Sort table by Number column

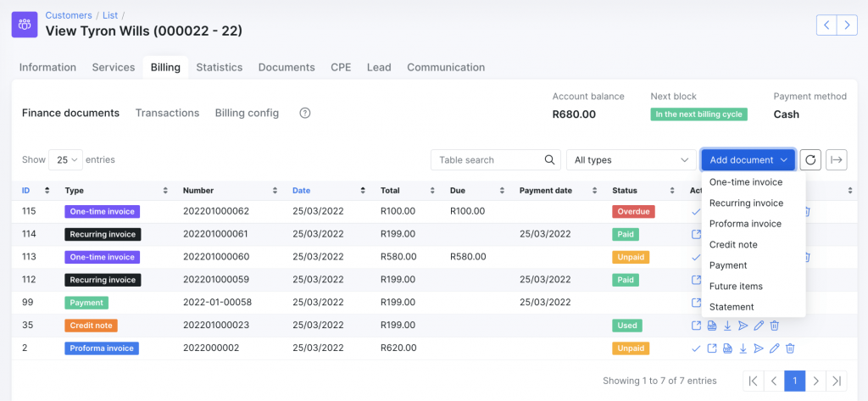(231, 191)
